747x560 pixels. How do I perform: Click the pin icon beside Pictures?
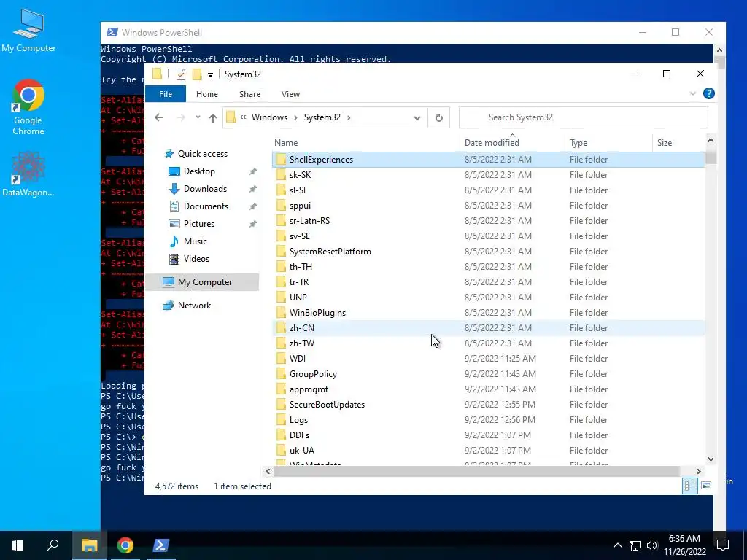253,224
